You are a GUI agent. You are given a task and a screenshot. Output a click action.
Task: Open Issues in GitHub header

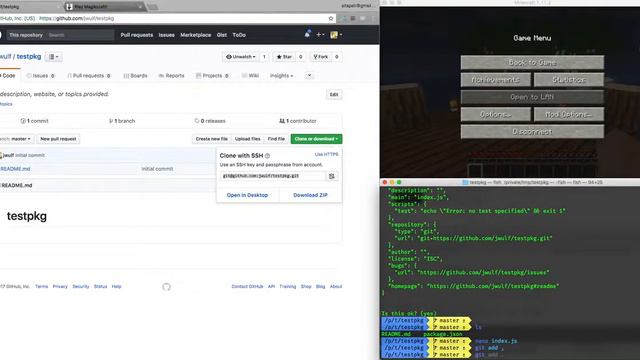pos(167,35)
